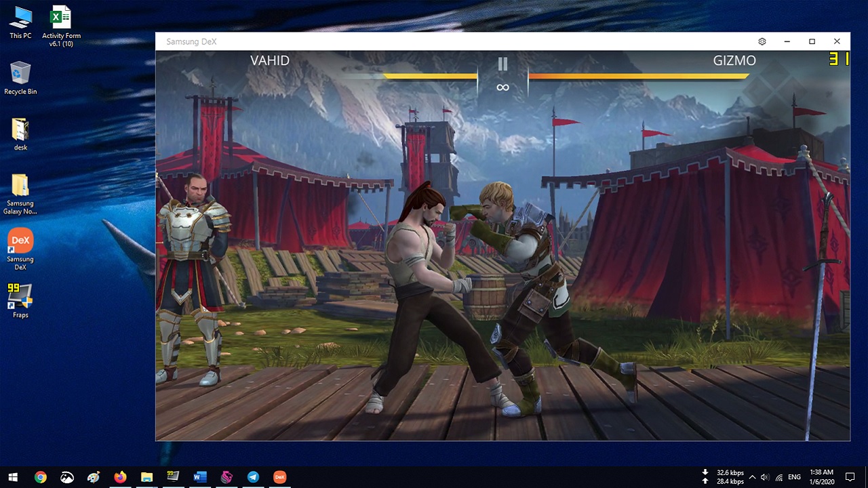Minimize the Samsung DeX window
Image resolution: width=868 pixels, height=488 pixels.
click(x=787, y=41)
